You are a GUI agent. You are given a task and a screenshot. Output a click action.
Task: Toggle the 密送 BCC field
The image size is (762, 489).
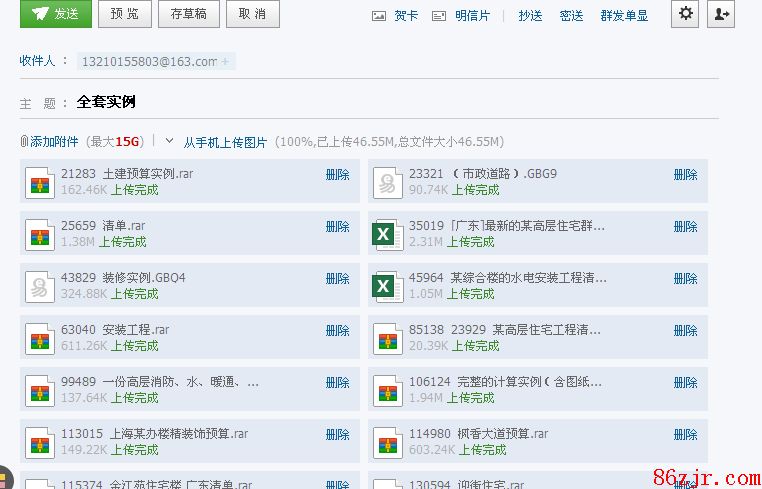coord(571,16)
